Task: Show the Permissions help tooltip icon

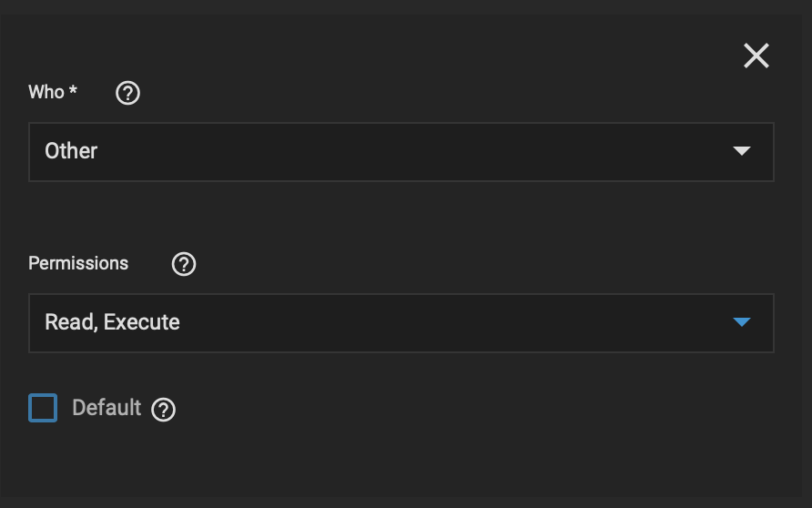Action: click(184, 264)
